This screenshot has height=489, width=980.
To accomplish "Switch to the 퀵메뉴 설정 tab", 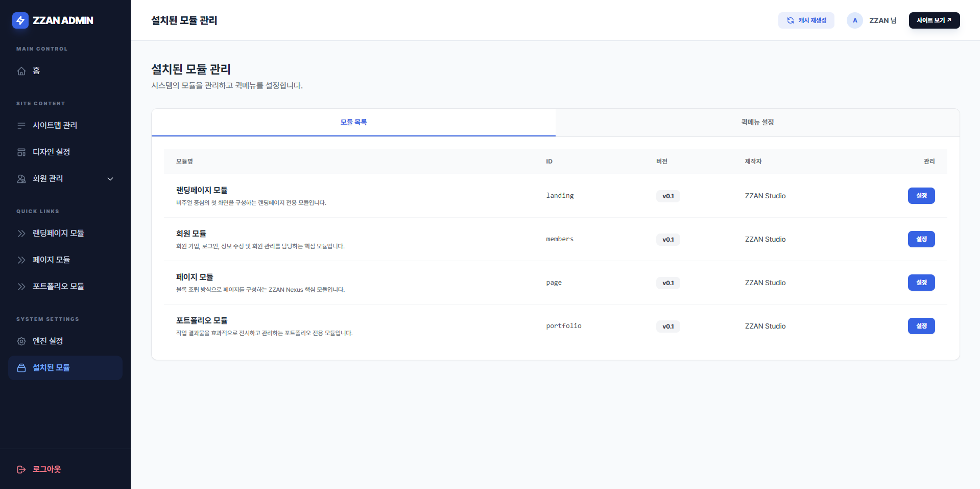I will coord(757,123).
